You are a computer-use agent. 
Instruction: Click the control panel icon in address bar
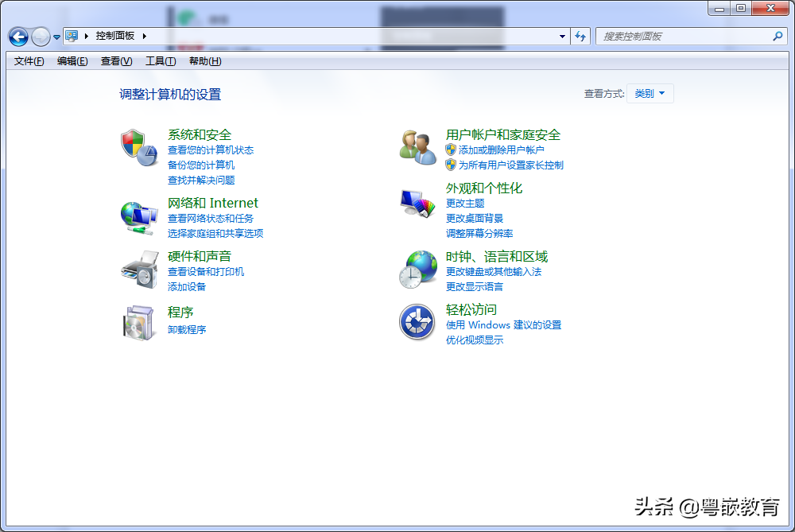(72, 36)
